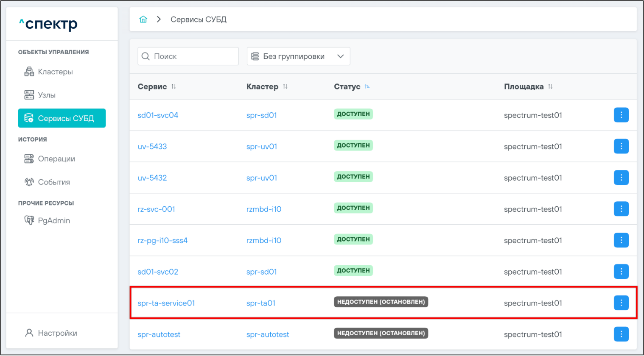Sort by Площадка column icon

(550, 86)
